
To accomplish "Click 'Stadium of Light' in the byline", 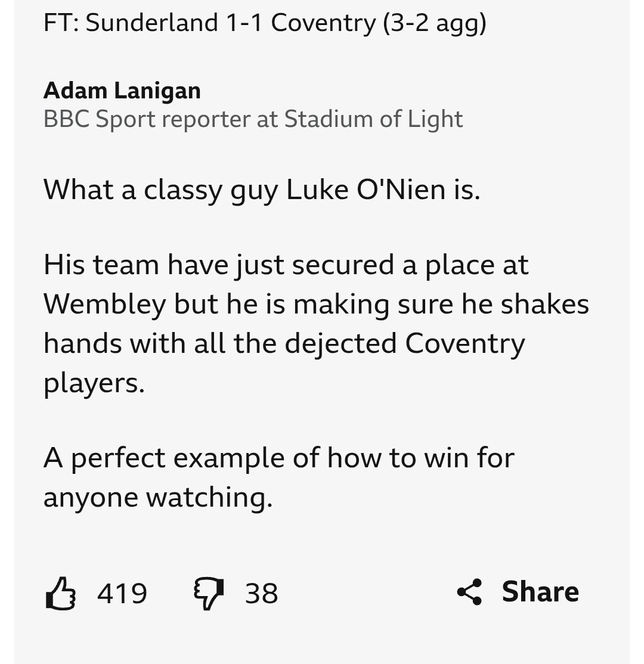I will (373, 119).
